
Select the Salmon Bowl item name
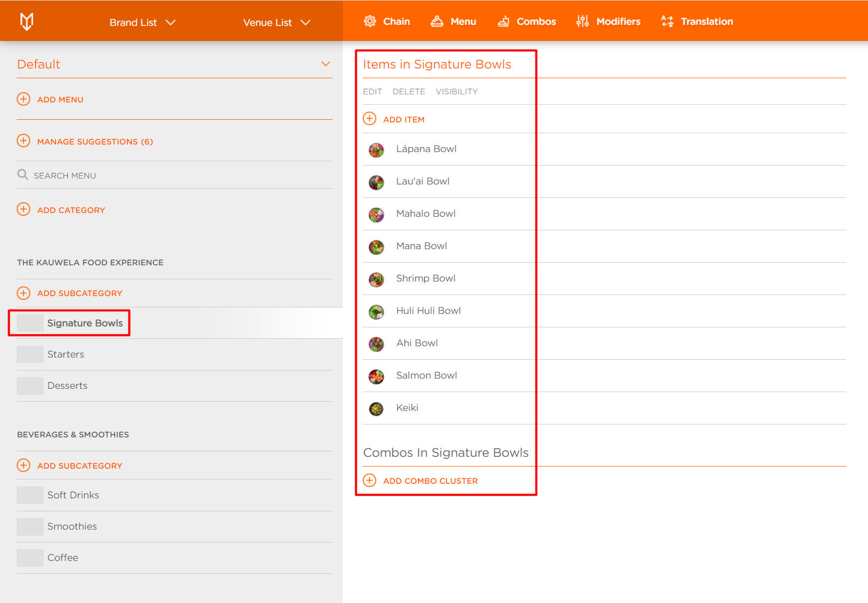(426, 375)
